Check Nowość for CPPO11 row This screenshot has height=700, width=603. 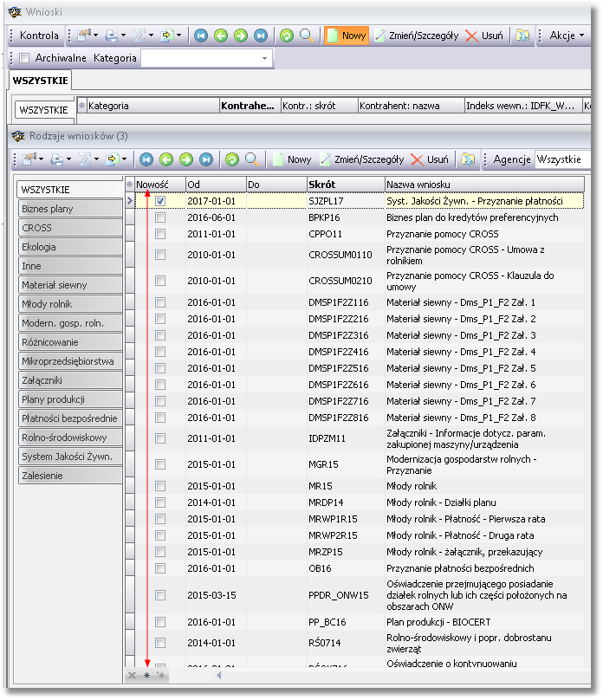pyautogui.click(x=160, y=235)
